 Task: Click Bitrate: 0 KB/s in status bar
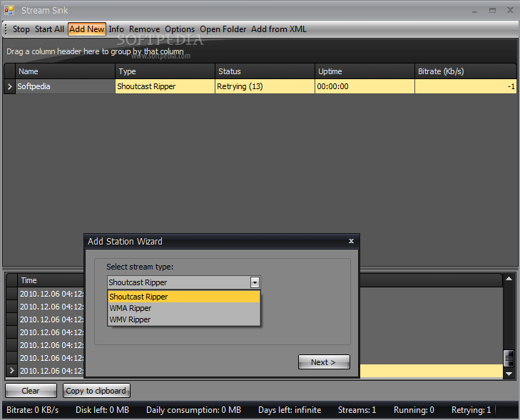pos(33,410)
